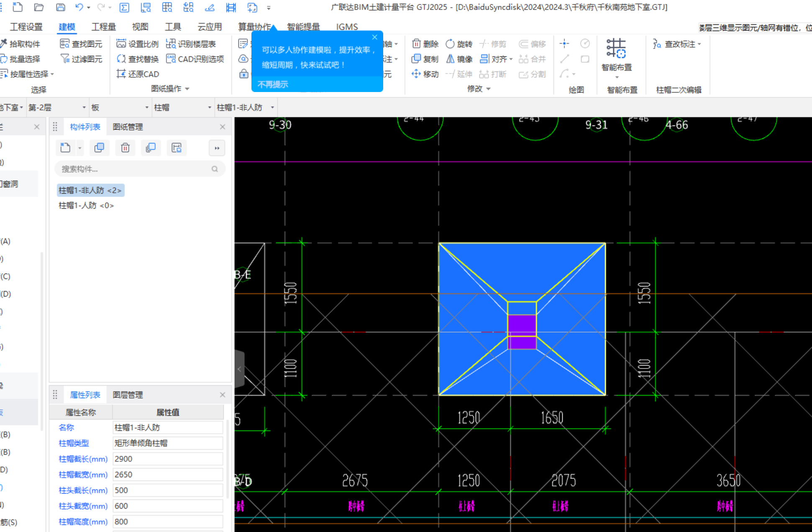Expand more tools arrow in component list toolbar
Viewport: 812px width, 532px height.
(217, 148)
